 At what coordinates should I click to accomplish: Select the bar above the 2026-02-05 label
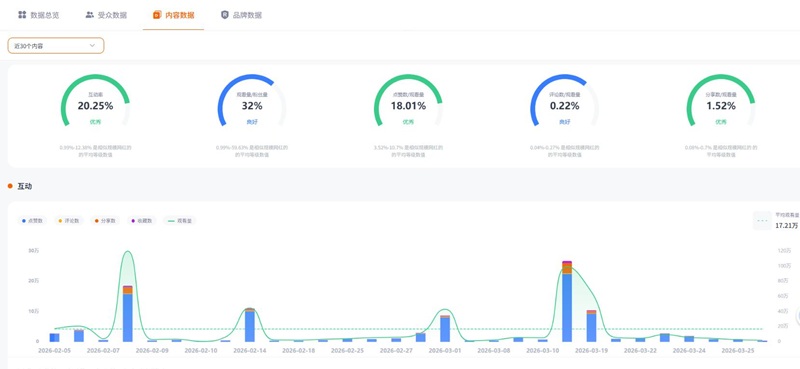click(x=54, y=337)
